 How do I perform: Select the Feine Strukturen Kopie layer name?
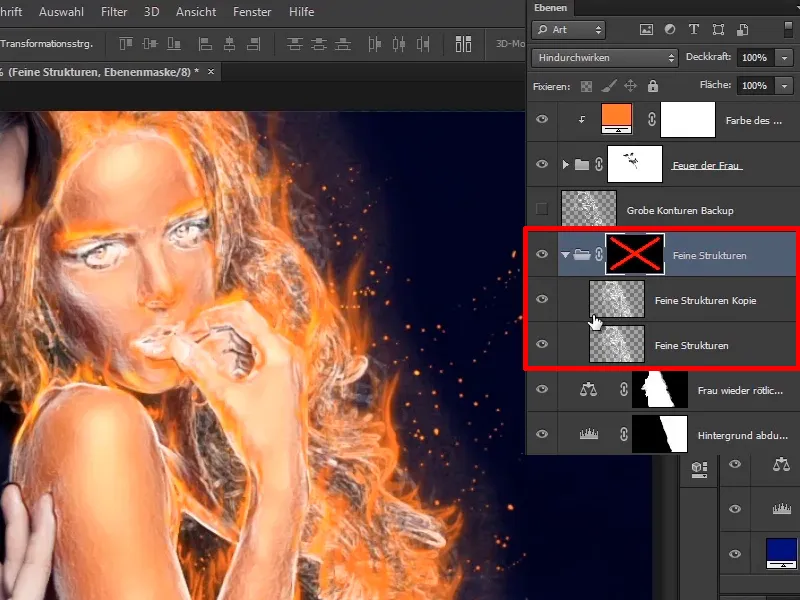[706, 301]
